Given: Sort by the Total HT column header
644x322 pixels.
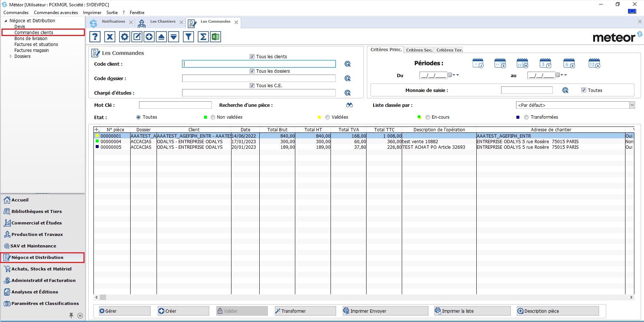Looking at the screenshot, I should [x=313, y=130].
